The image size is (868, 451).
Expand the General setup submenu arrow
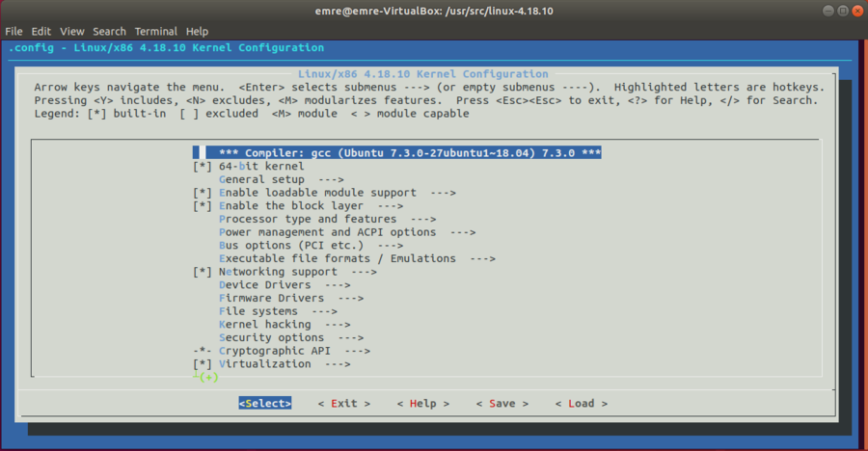[331, 180]
